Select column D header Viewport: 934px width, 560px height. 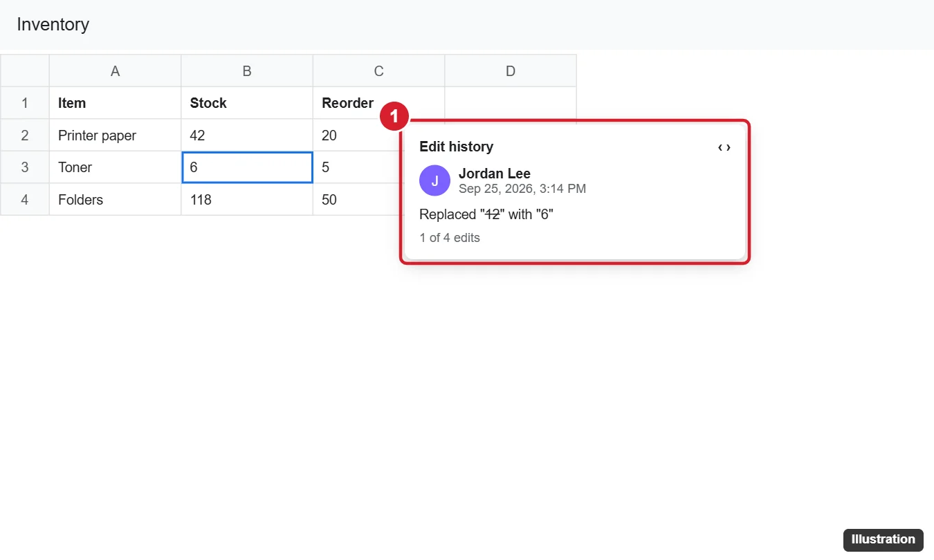(x=511, y=71)
